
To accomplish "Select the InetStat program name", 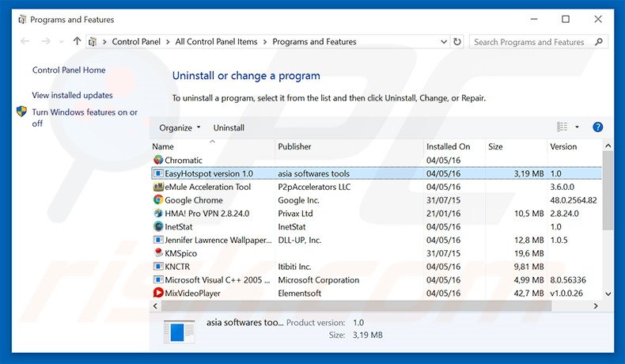I will coord(179,226).
